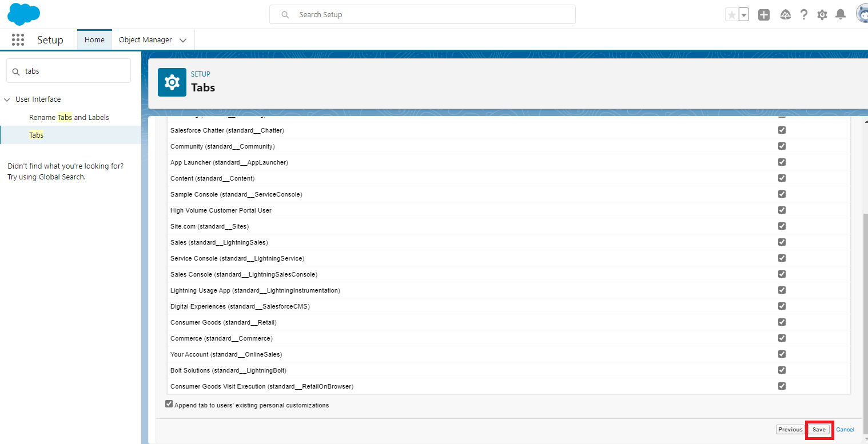The image size is (868, 444).
Task: Open the Setup gear menu icon
Action: click(822, 15)
